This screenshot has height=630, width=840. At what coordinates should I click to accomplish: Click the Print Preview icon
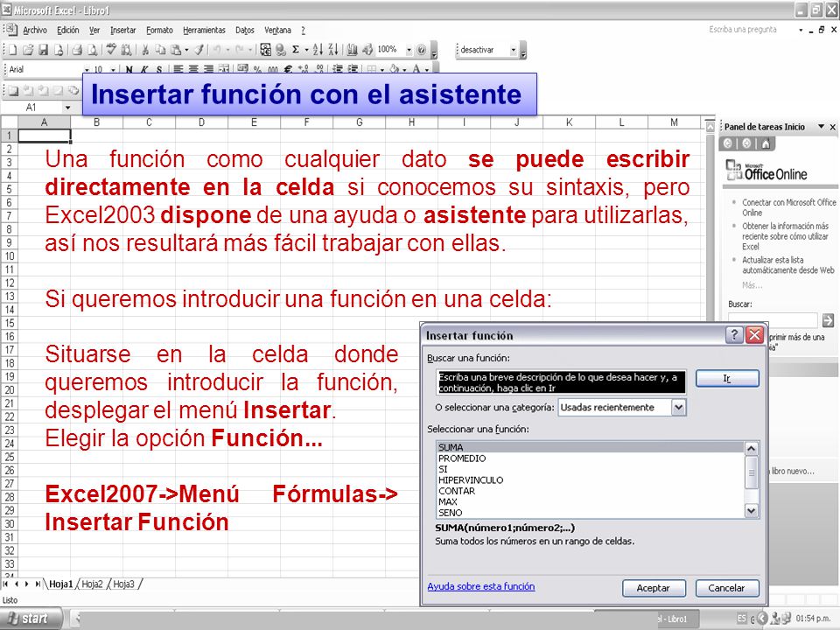point(92,50)
